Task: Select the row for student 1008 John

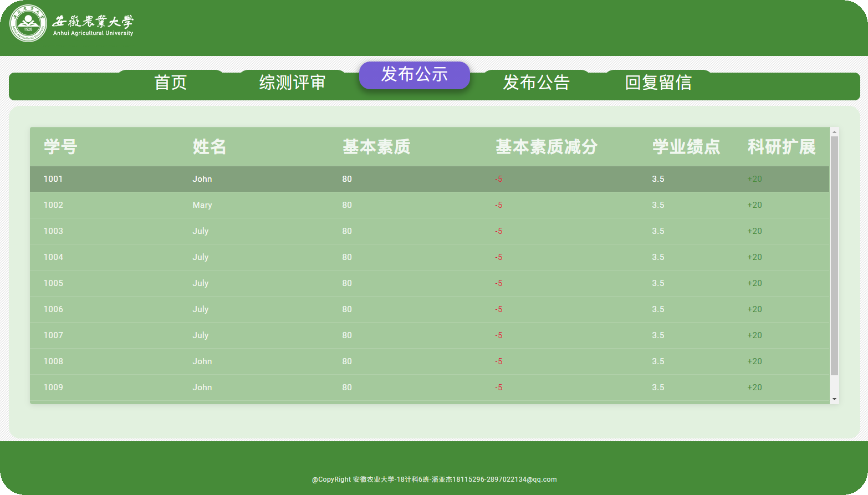Action: [x=333, y=361]
